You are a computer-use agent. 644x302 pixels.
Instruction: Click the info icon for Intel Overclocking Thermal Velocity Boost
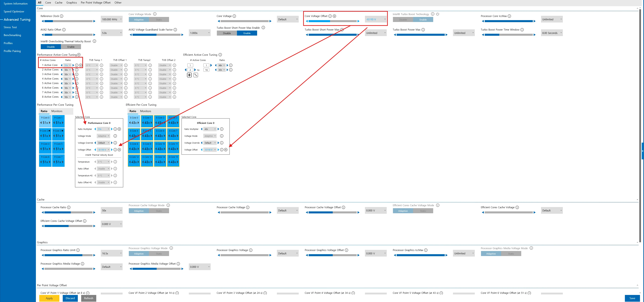coord(94,41)
